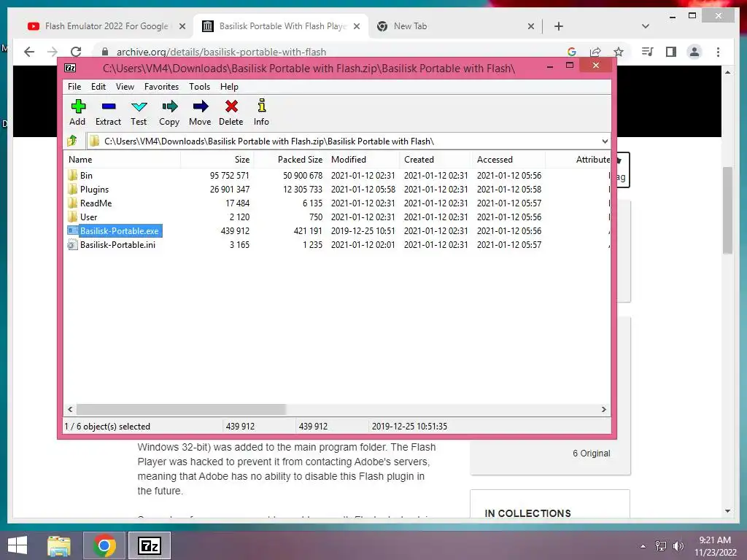Click the 7-Zip taskbar icon

[150, 545]
